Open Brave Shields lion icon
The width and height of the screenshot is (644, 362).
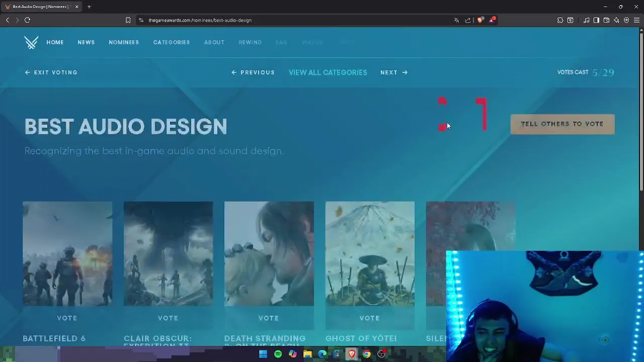tap(480, 20)
